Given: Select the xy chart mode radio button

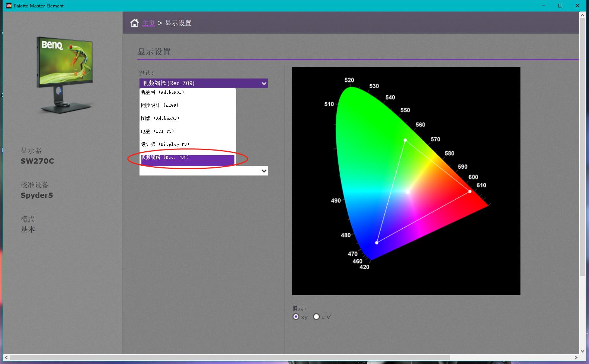Looking at the screenshot, I should click(x=296, y=317).
